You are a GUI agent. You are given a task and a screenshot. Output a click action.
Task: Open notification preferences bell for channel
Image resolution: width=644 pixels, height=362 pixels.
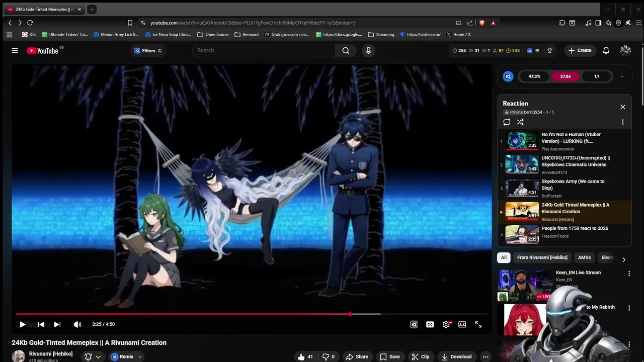pyautogui.click(x=88, y=356)
